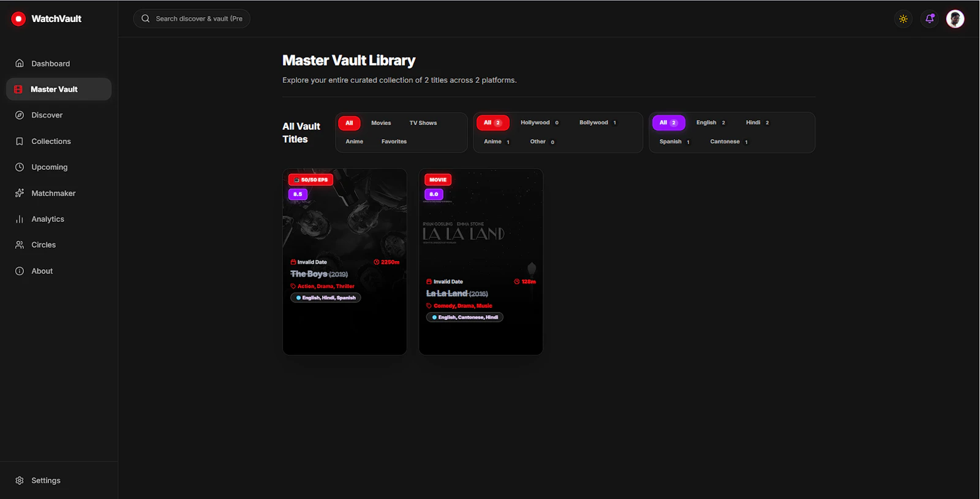Open Circles section
The image size is (980, 499).
coord(59,245)
